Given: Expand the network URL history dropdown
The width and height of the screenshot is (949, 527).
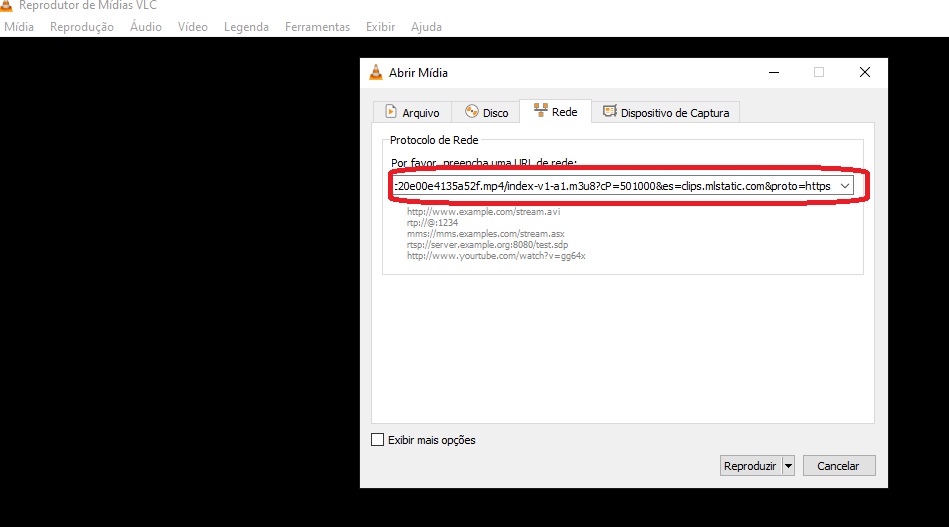Looking at the screenshot, I should coord(845,186).
